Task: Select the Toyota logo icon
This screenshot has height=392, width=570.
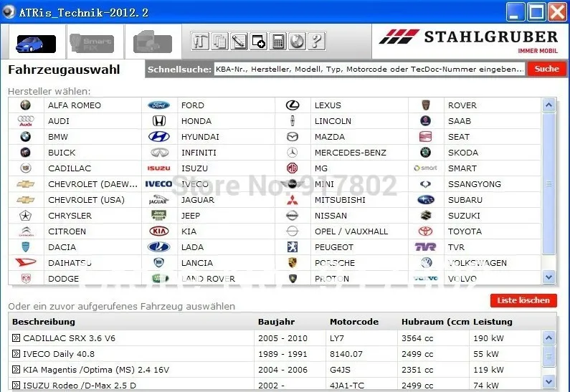Action: click(x=425, y=231)
